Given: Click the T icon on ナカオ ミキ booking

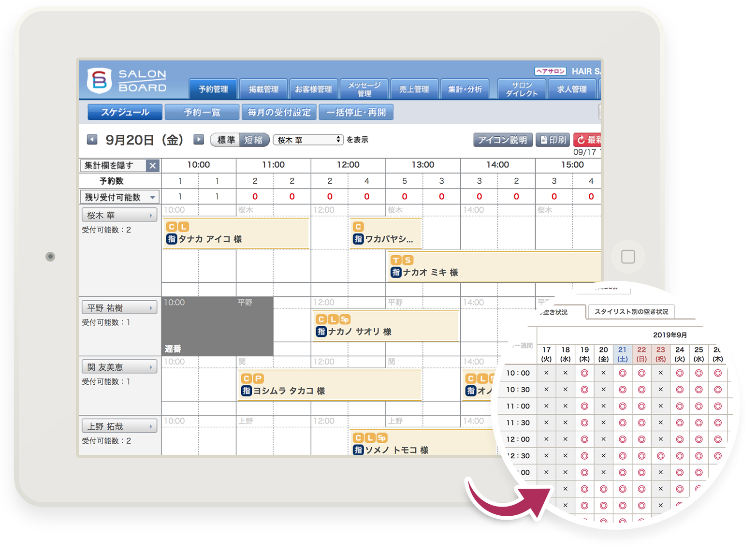Looking at the screenshot, I should coord(396,260).
